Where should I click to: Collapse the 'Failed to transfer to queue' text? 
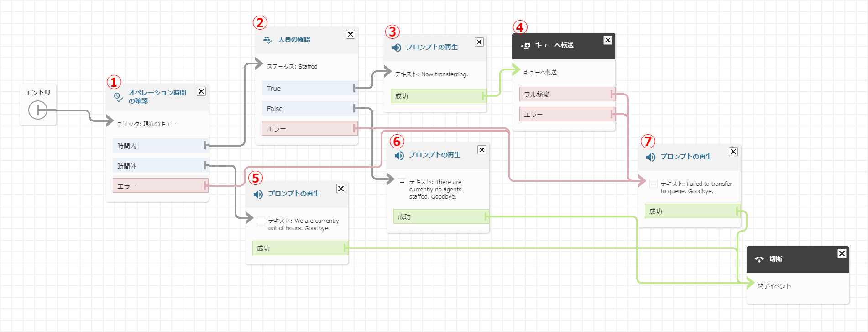[654, 184]
